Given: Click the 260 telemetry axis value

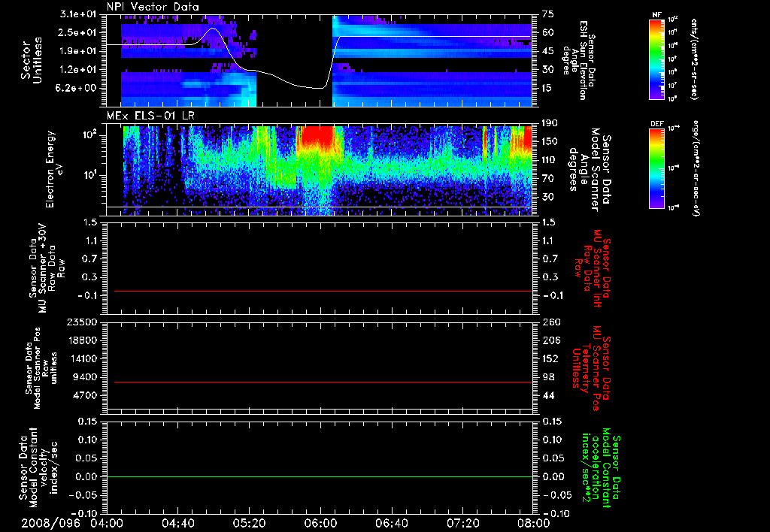Looking at the screenshot, I should click(551, 322).
